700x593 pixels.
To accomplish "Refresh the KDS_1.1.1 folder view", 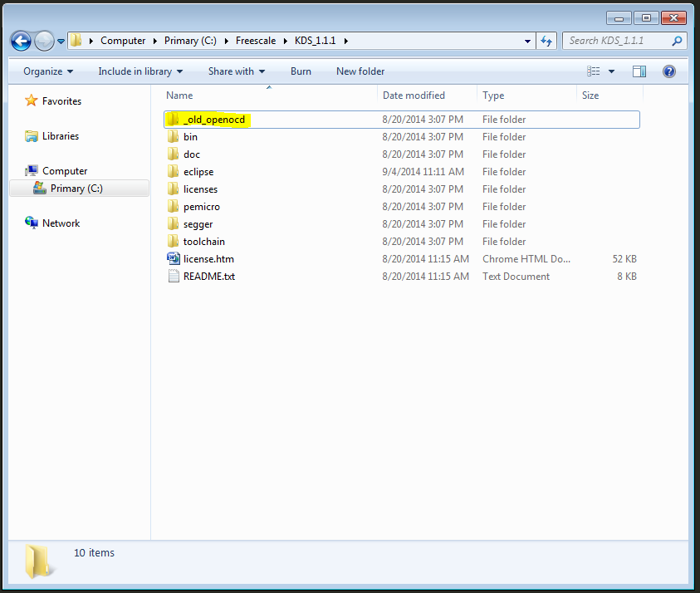I will click(x=546, y=41).
